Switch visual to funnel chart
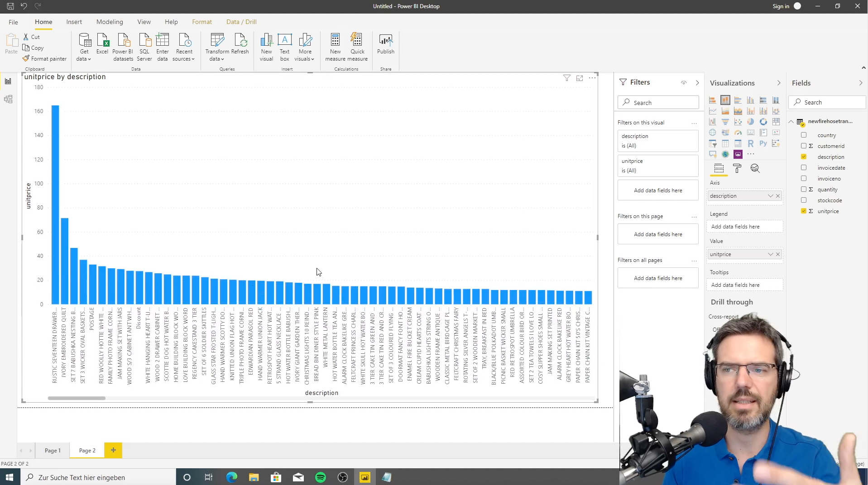The width and height of the screenshot is (868, 485). pos(725,122)
